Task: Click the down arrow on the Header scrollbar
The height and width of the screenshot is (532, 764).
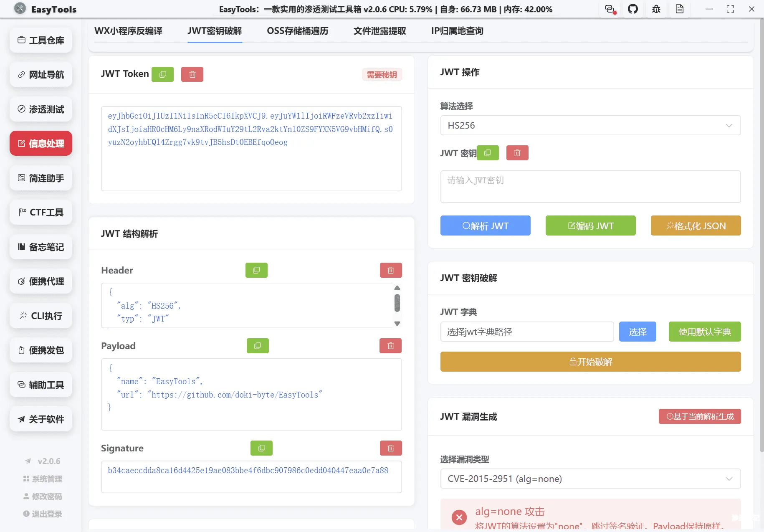Action: [397, 323]
